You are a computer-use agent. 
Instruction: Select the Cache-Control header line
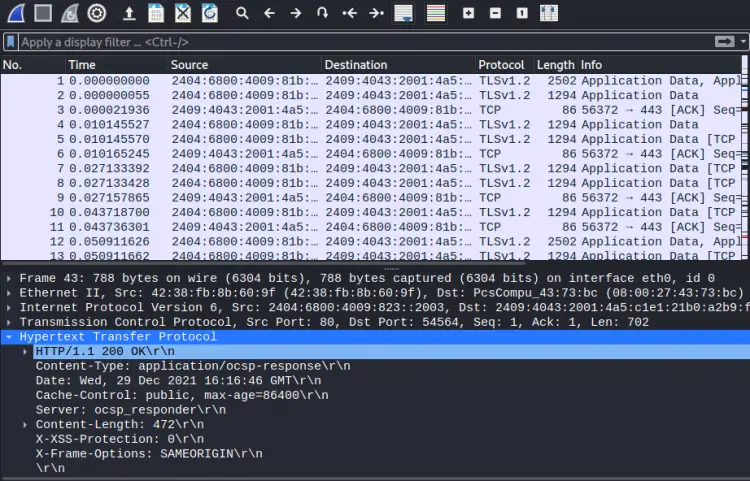point(182,395)
